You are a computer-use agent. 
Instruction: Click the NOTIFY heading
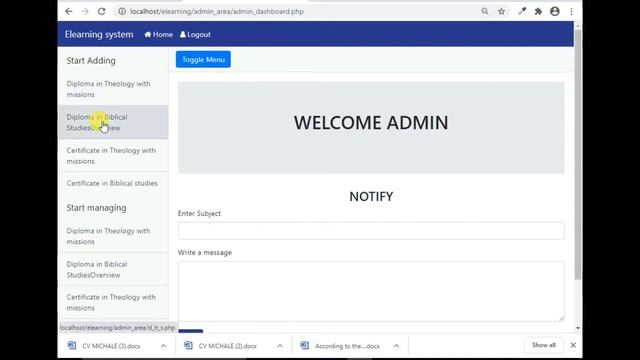[x=371, y=197]
